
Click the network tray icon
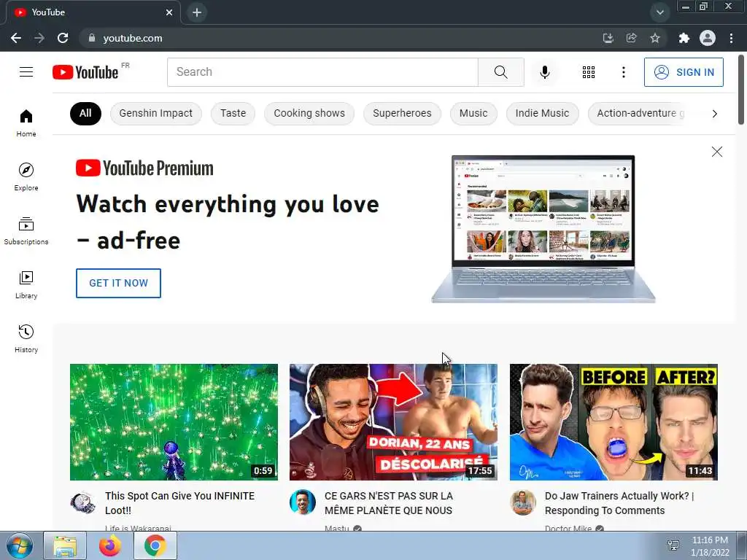673,545
